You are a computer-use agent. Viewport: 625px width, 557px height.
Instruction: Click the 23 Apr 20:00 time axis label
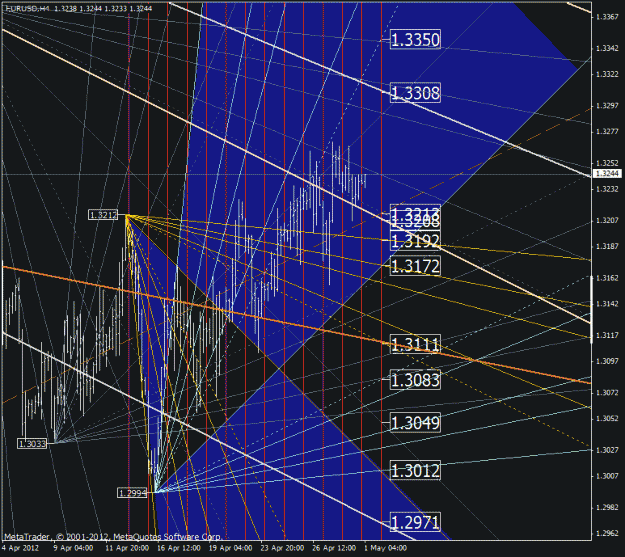pos(282,548)
